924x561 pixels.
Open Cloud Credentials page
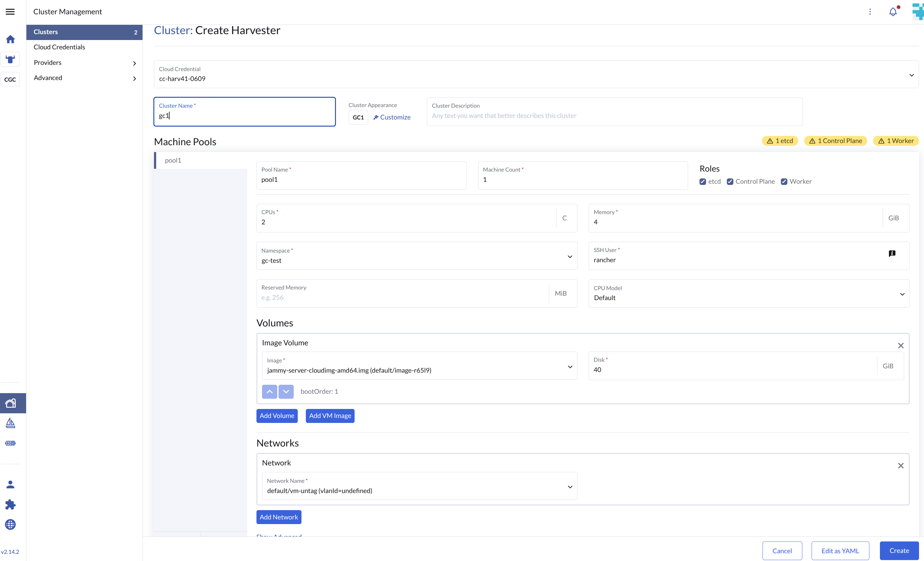coord(59,47)
